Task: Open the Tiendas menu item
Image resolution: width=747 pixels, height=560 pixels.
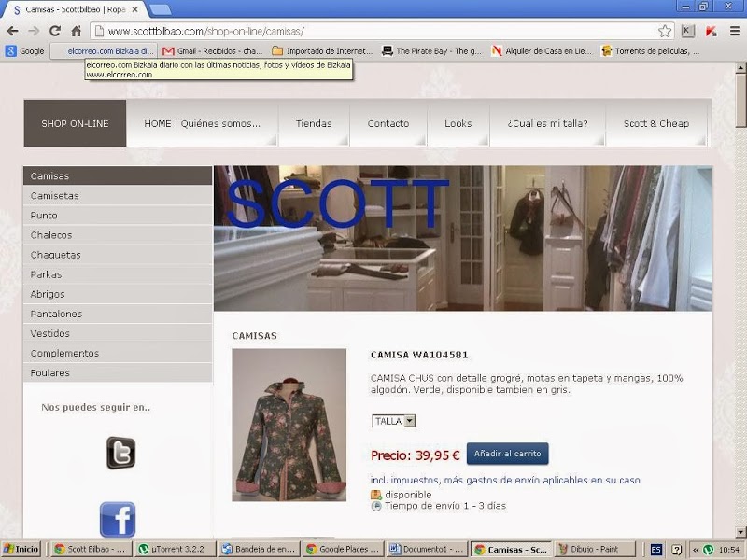Action: (x=314, y=123)
